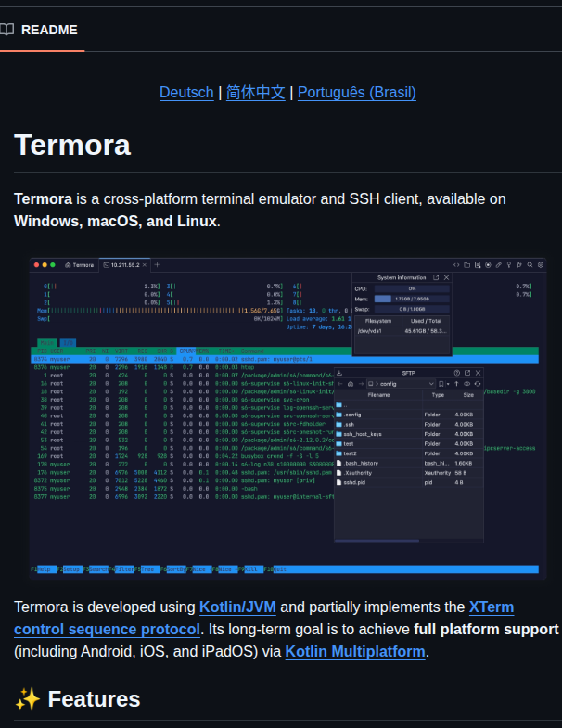
Task: Close the 10.211.55.2 tab via its x
Action: coord(145,265)
